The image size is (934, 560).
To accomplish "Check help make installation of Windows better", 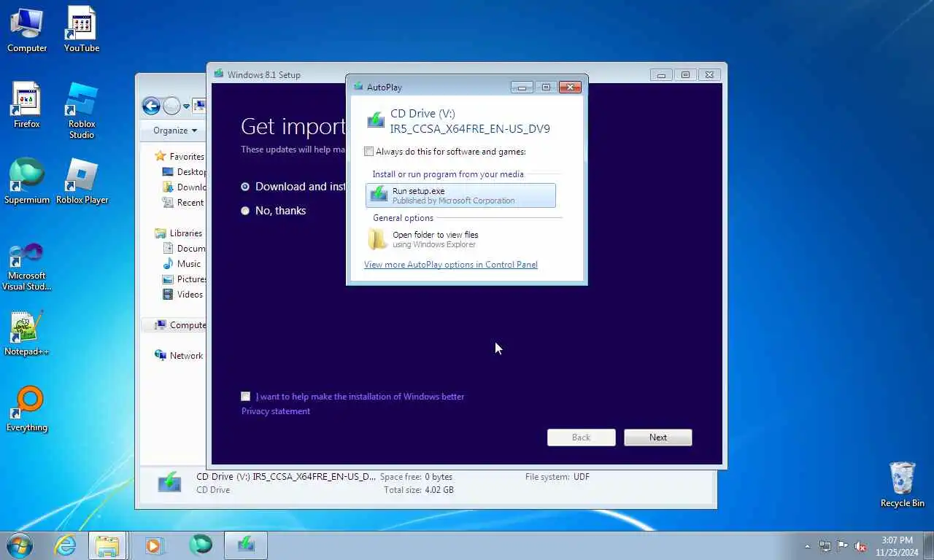I will point(246,397).
